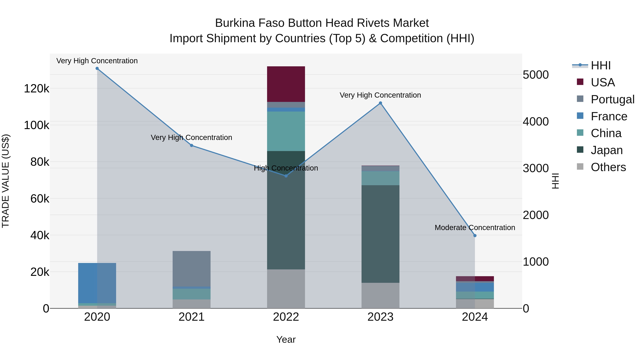Click the 'Very High Concentration' label above 2023
The image size is (644, 362).
(x=380, y=95)
